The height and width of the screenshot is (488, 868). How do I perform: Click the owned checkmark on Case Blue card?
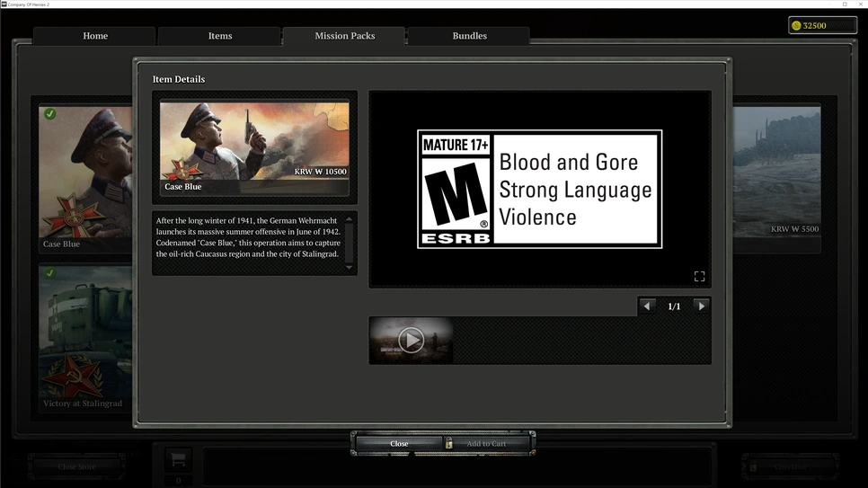[x=49, y=113]
